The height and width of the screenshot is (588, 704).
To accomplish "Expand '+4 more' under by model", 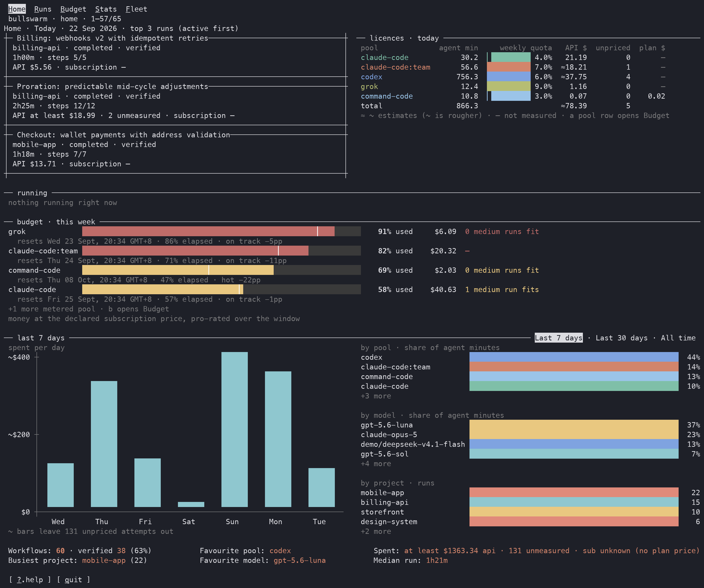I will point(376,464).
